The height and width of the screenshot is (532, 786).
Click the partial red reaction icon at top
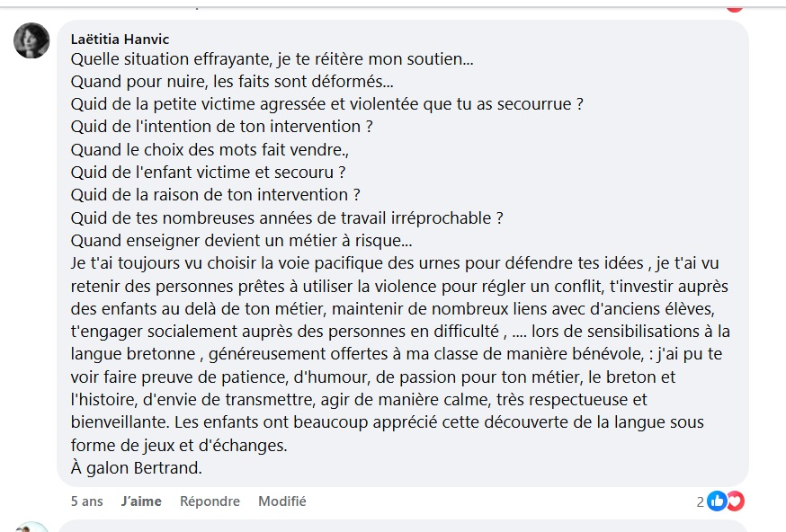[735, 4]
